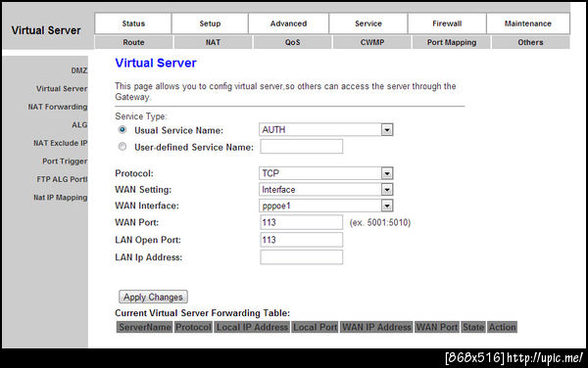
Task: Click the Apply Changes button
Action: click(153, 297)
